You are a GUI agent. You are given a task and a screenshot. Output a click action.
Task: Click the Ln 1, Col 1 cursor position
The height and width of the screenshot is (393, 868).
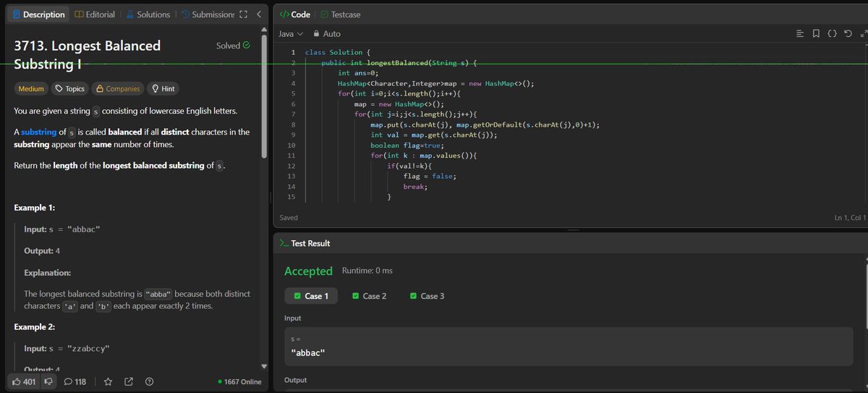(x=849, y=218)
